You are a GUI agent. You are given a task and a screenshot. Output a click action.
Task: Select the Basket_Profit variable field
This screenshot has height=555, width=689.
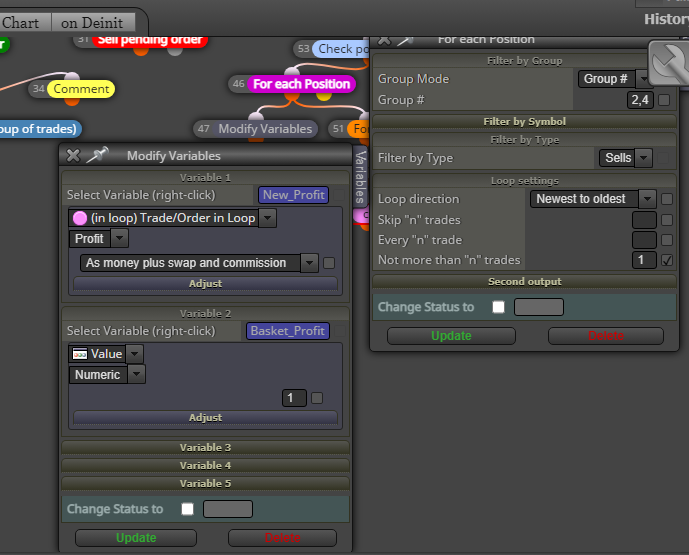287,331
